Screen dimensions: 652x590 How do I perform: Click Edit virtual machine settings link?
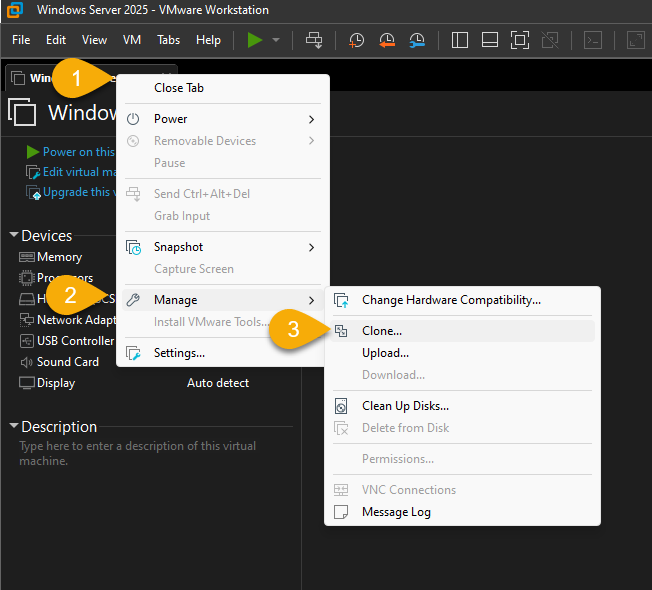[79, 172]
